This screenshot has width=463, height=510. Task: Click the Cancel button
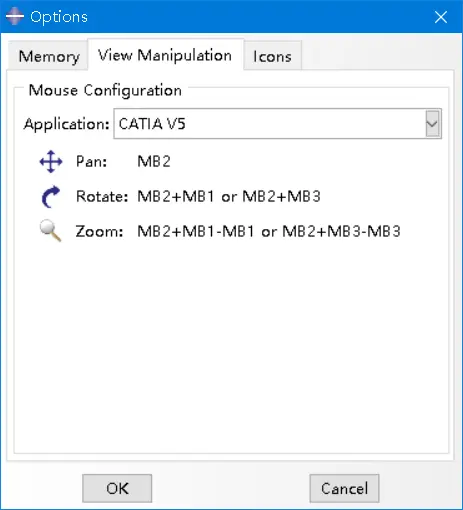tap(344, 488)
